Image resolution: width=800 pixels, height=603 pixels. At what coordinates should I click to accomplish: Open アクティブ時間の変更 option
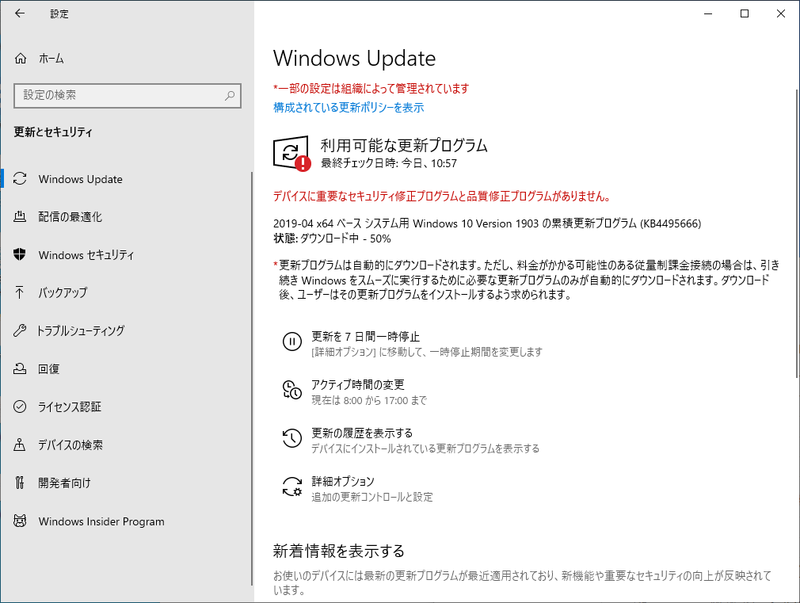[x=358, y=385]
